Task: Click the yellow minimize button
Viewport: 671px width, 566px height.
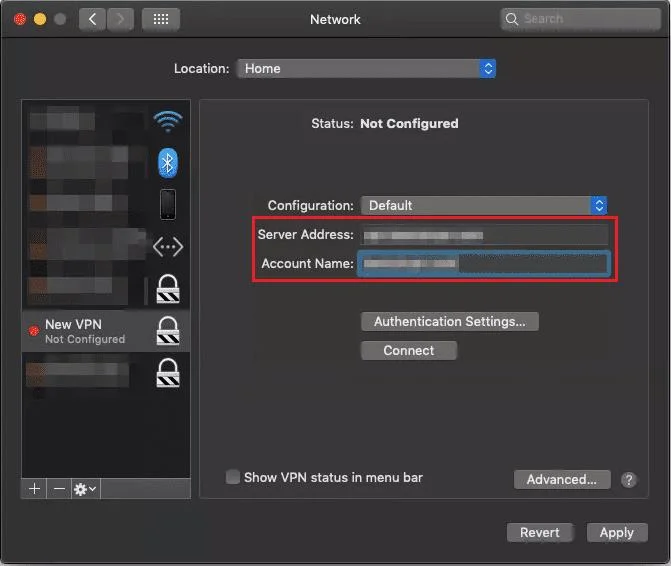Action: coord(40,19)
